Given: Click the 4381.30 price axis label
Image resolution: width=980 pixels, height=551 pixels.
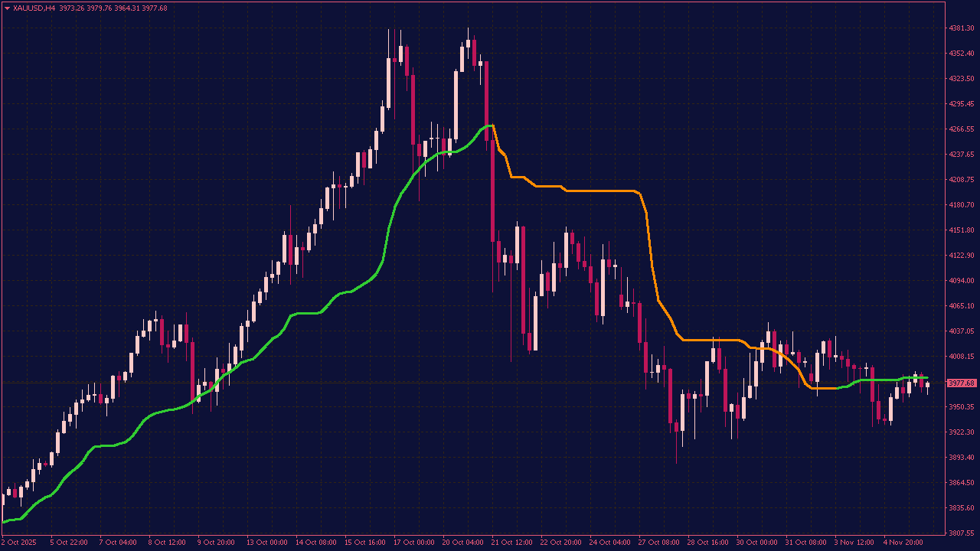Looking at the screenshot, I should 960,28.
